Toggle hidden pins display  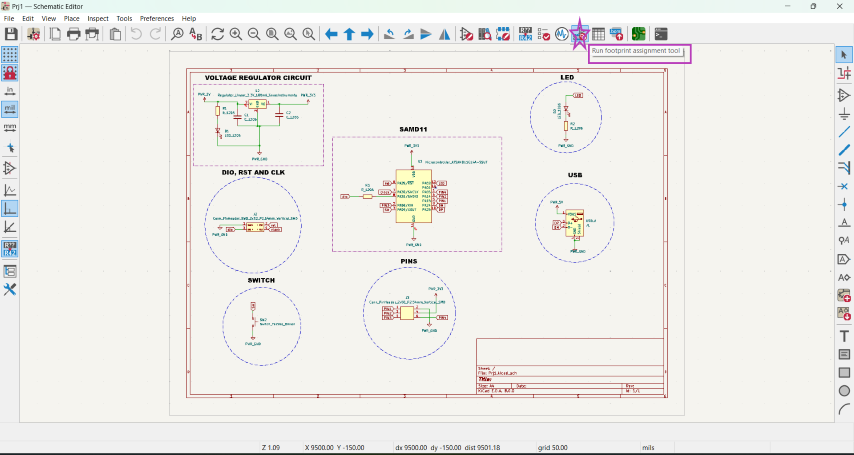[x=10, y=168]
